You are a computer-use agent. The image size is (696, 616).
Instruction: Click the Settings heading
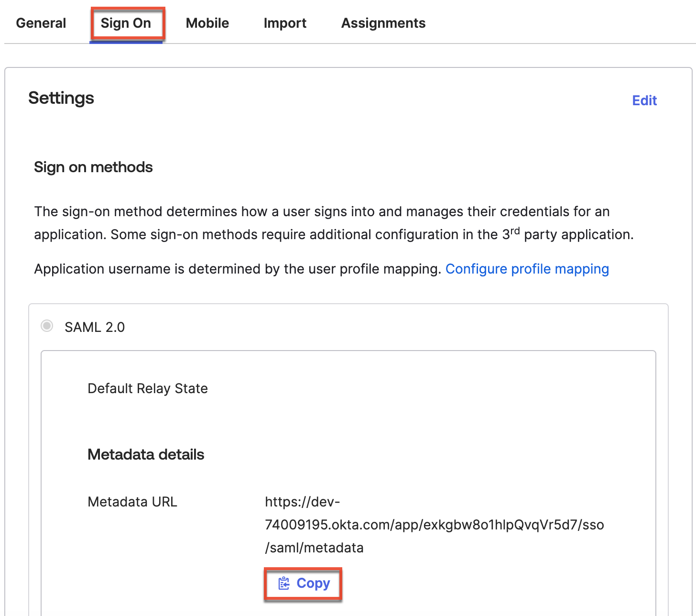[x=61, y=98]
